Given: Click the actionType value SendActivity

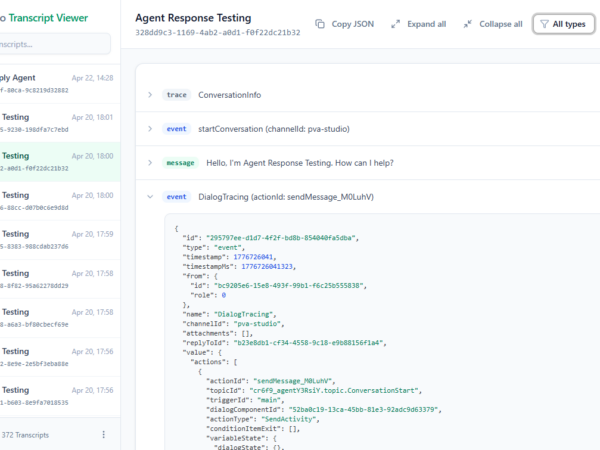Looking at the screenshot, I should click(288, 419).
